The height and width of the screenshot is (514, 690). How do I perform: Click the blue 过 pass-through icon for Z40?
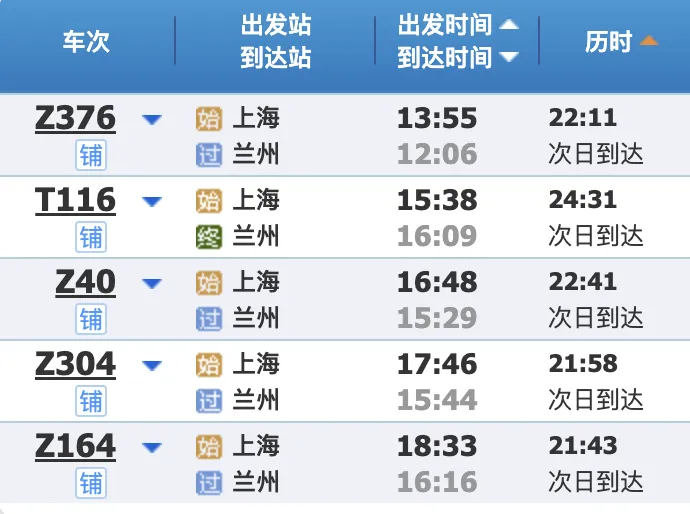point(209,319)
